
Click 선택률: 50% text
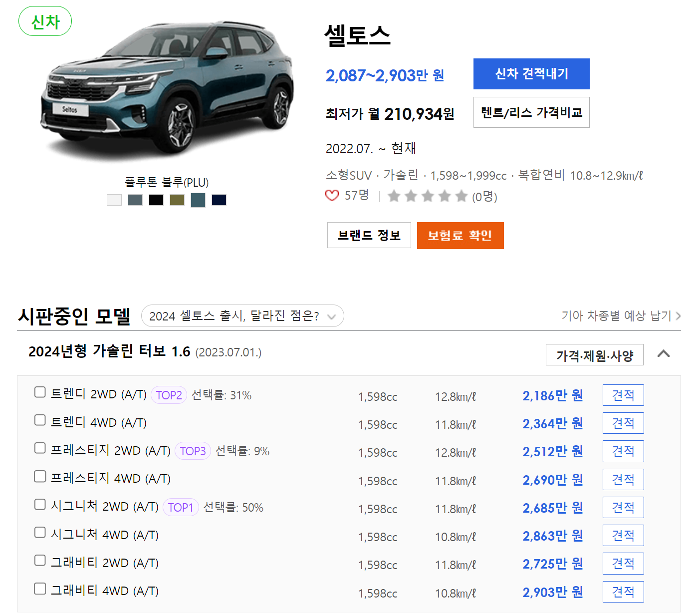pyautogui.click(x=233, y=507)
